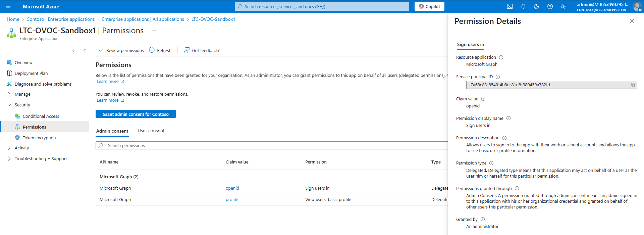Show info tooltip for Permission description
The height and width of the screenshot is (235, 644).
504,138
